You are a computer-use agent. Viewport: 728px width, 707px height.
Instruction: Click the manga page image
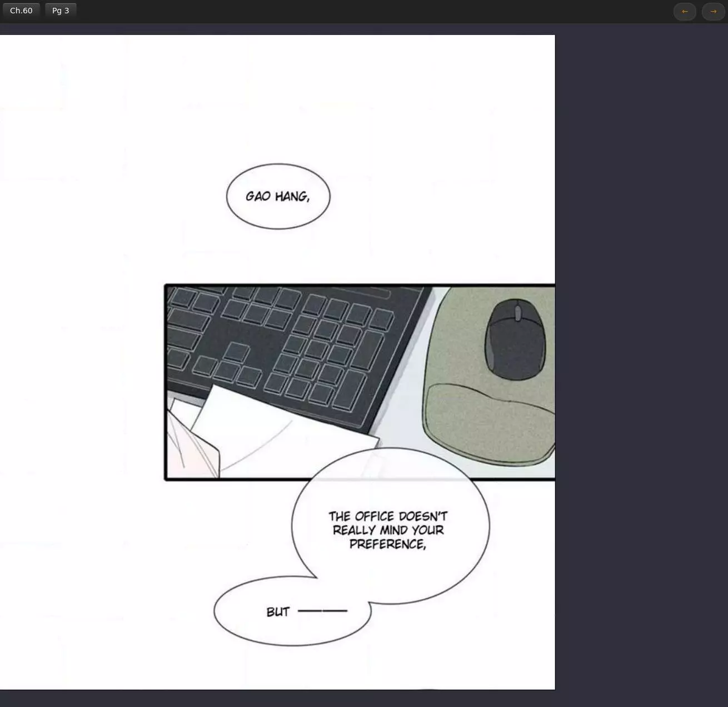click(x=277, y=362)
